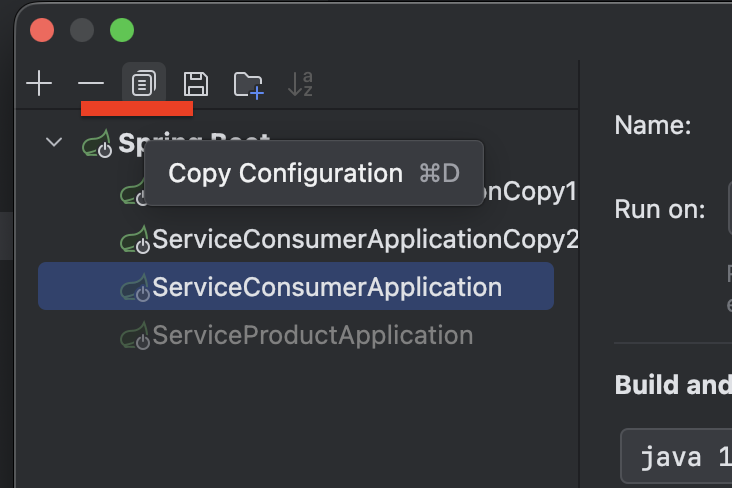Add a new run configuration

(39, 84)
